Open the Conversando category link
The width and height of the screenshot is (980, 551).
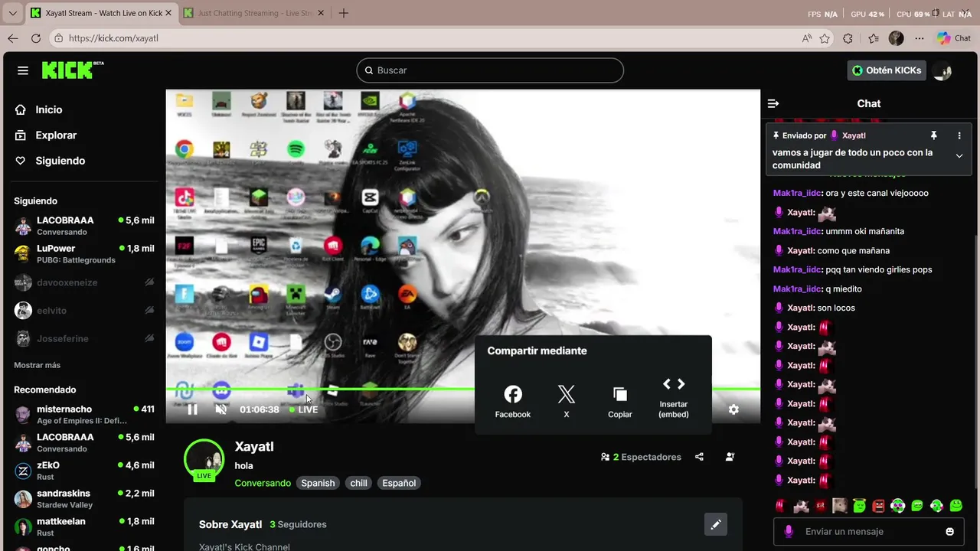[x=263, y=483]
